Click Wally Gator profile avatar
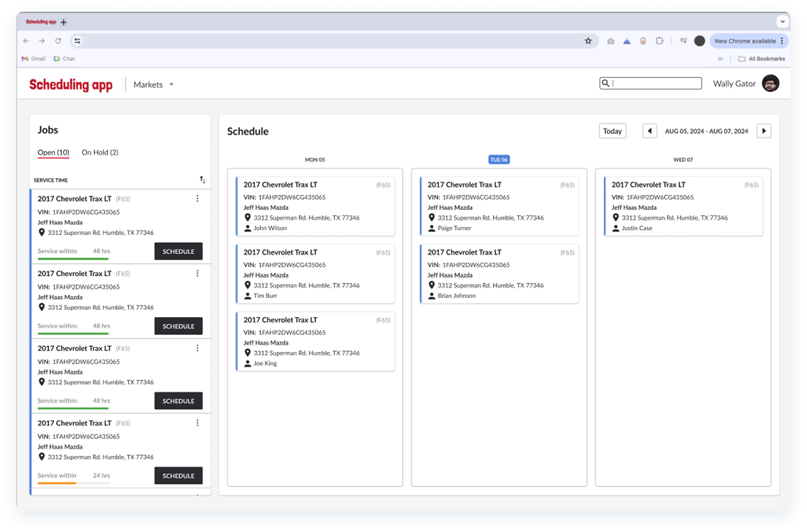The height and width of the screenshot is (532, 807). tap(770, 84)
